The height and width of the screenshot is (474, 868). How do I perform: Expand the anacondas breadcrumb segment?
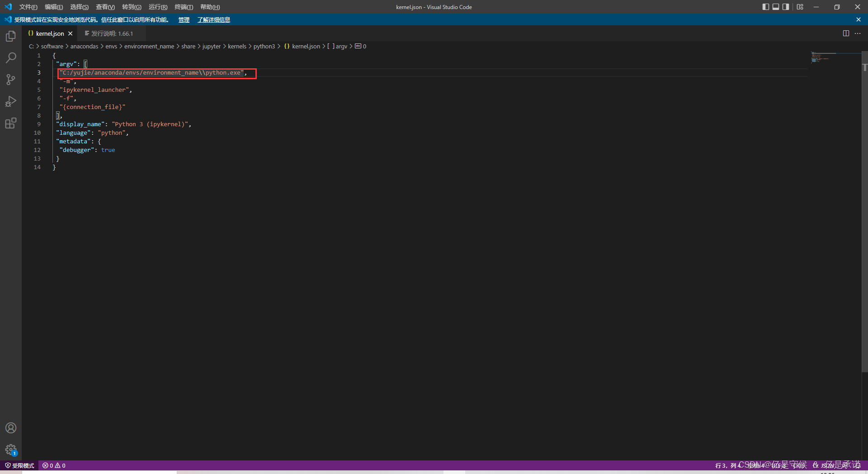click(x=84, y=46)
